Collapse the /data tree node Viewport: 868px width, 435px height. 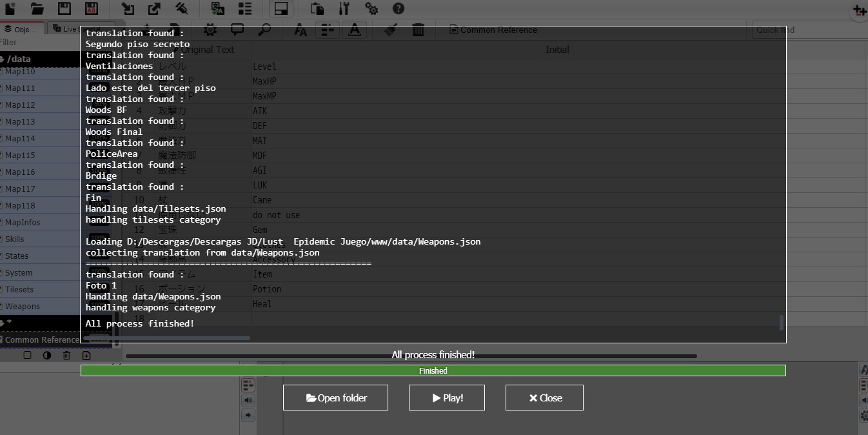coord(4,59)
